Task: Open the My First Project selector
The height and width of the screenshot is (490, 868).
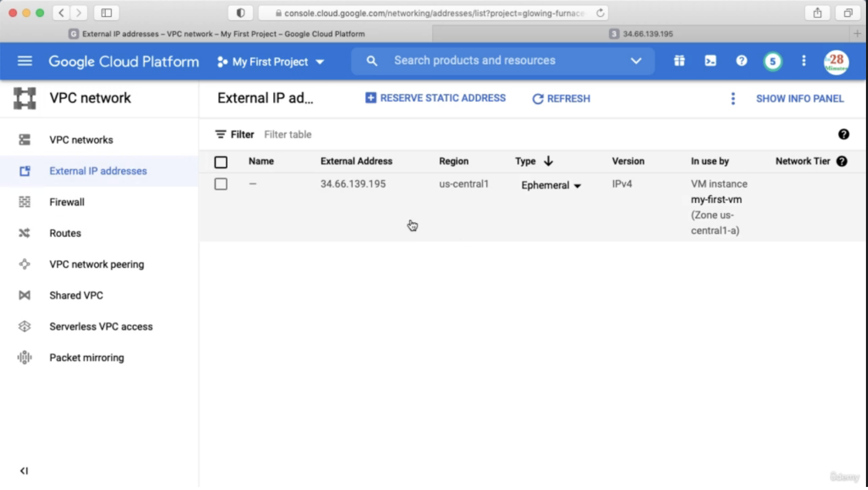Action: coord(271,62)
